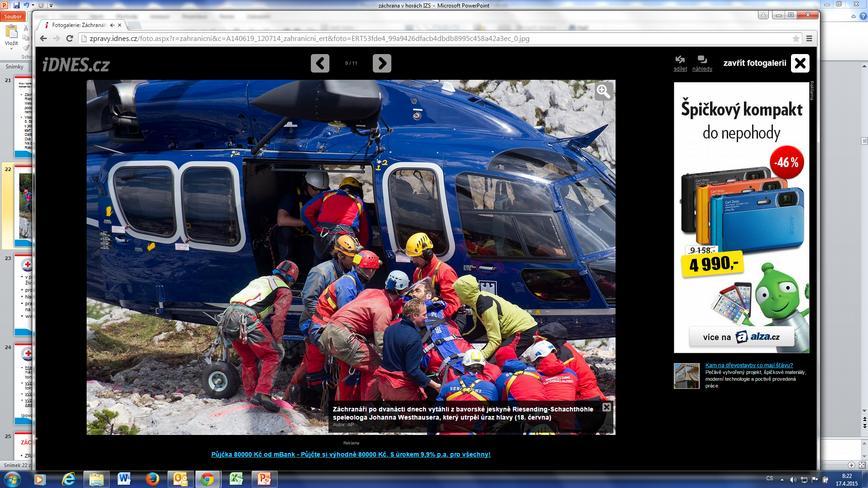Open the Undo history dropdown arrow in PowerPoint
Image resolution: width=868 pixels, height=488 pixels.
[x=32, y=5]
